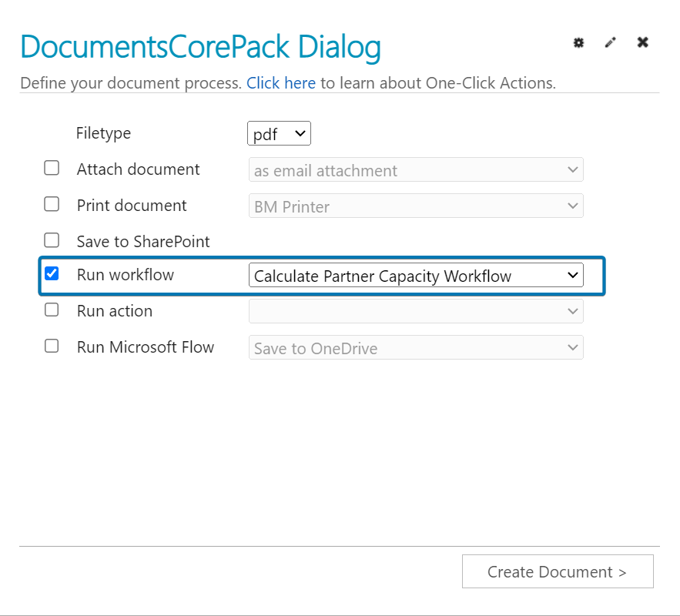Enable the Attach document checkbox
Screen dimensions: 680x616
click(x=52, y=168)
